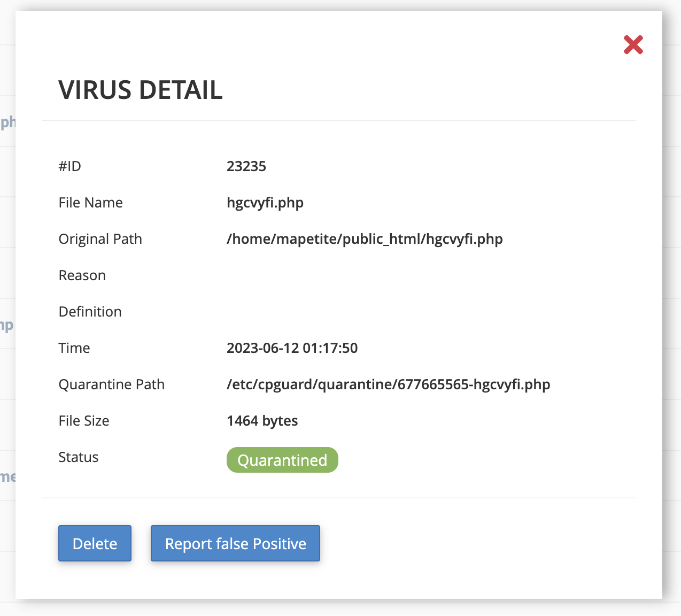Viewport: 681px width, 616px height.
Task: Click the timestamp 2023-06-12 01:17:50
Action: tap(292, 348)
